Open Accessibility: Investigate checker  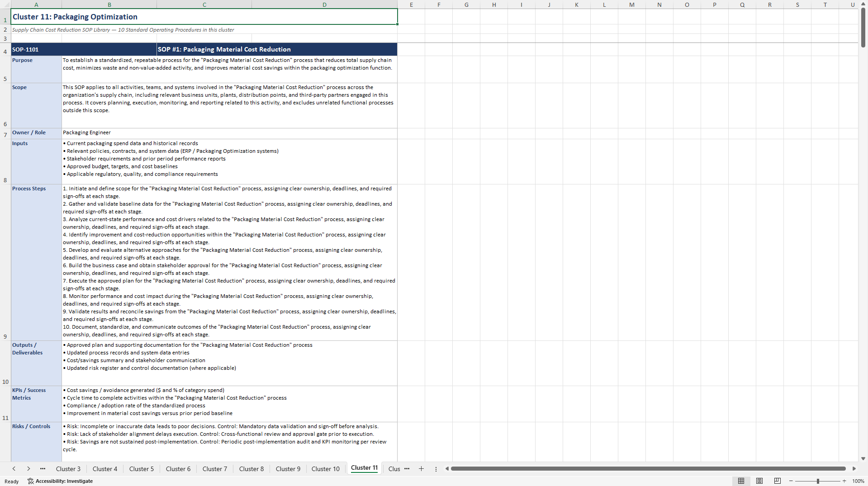[x=60, y=481]
